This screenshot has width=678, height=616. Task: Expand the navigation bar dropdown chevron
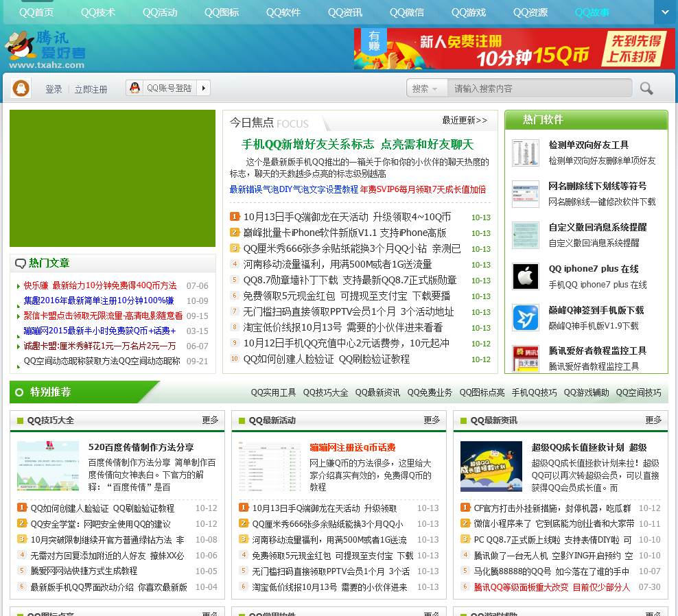[x=666, y=12]
